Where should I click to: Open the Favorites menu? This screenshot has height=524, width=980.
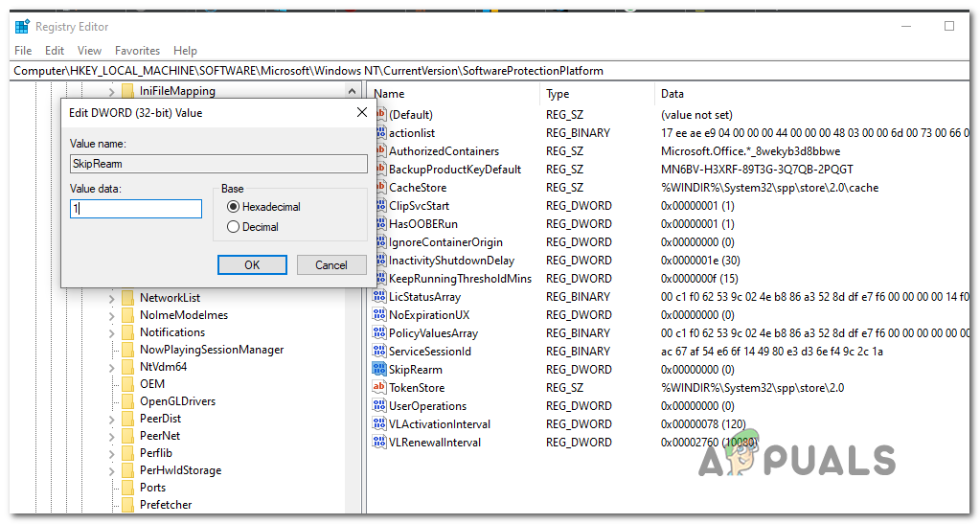(x=138, y=51)
